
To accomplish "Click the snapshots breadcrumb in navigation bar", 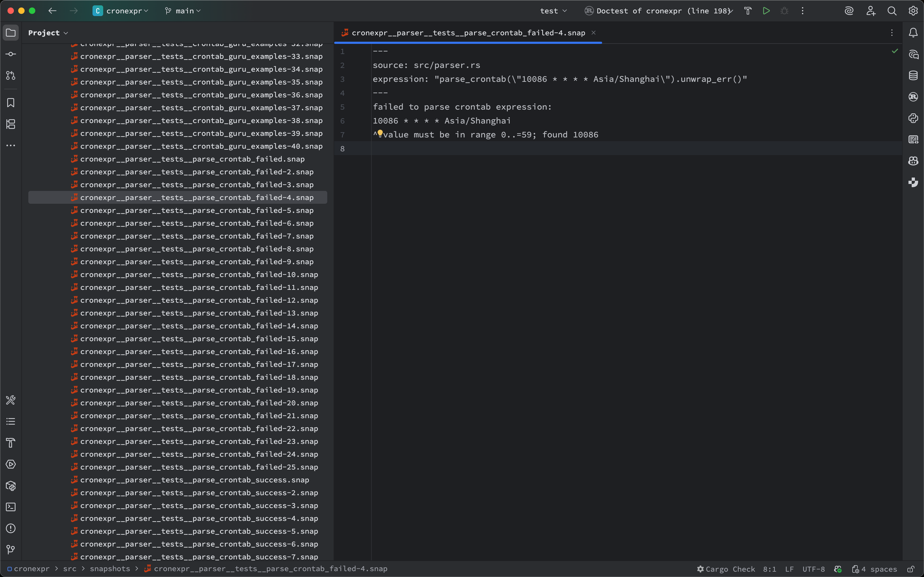I will (x=110, y=569).
